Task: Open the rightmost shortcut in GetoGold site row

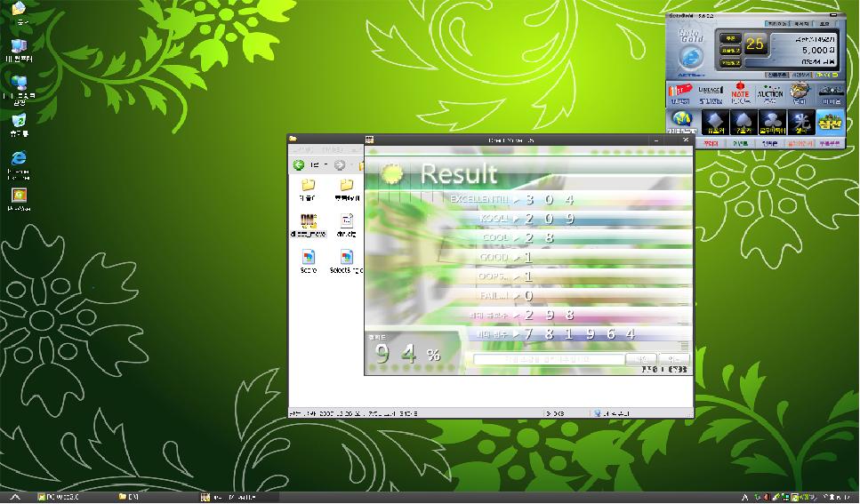Action: tap(831, 94)
